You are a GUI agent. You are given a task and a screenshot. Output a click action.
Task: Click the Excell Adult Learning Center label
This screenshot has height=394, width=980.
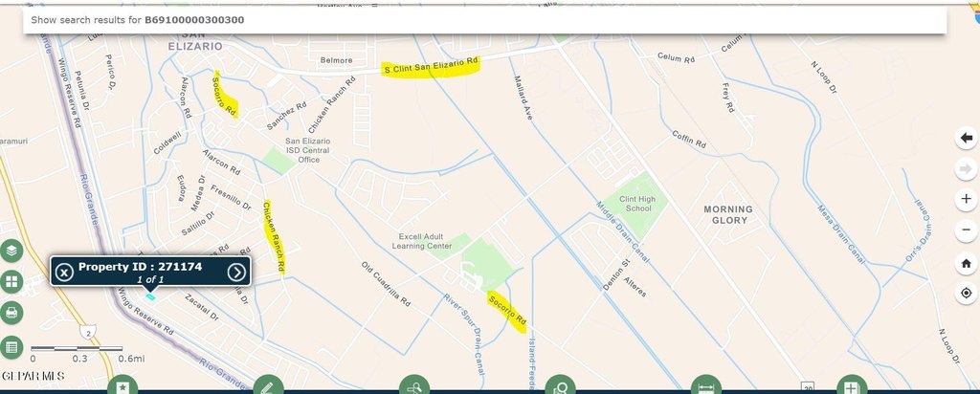(422, 241)
